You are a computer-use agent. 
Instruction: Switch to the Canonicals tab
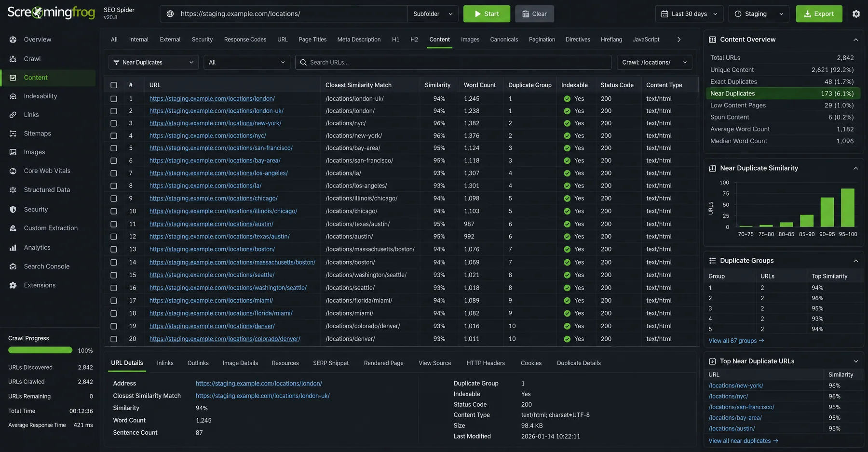click(504, 40)
